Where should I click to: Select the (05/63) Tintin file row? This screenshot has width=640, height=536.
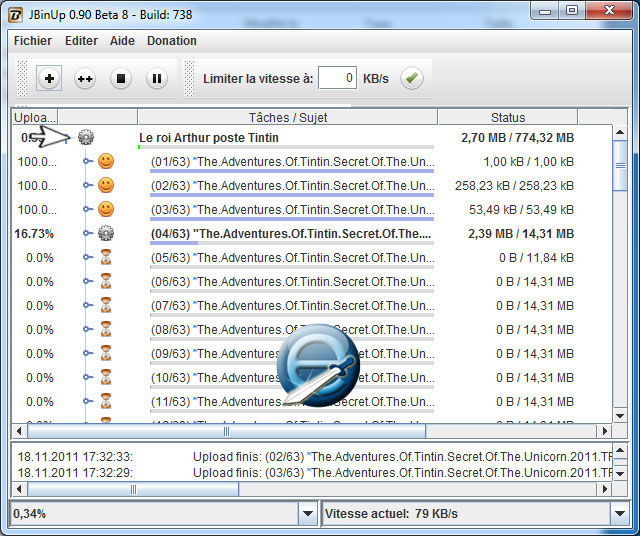292,258
